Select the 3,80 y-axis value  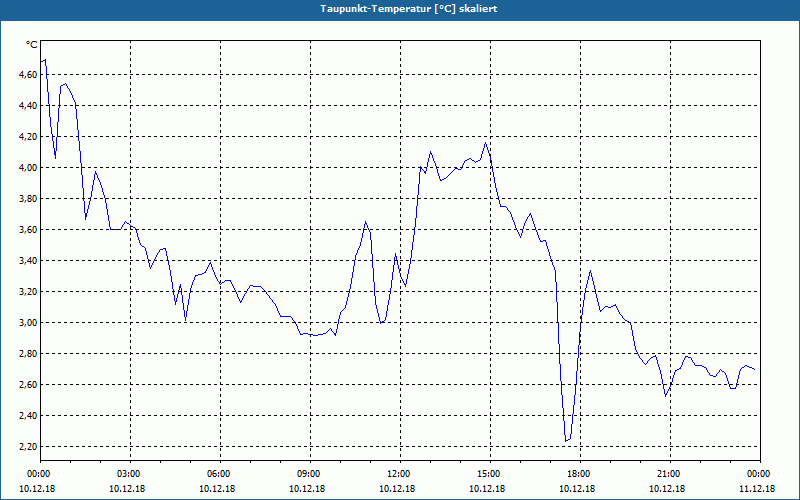(28, 198)
